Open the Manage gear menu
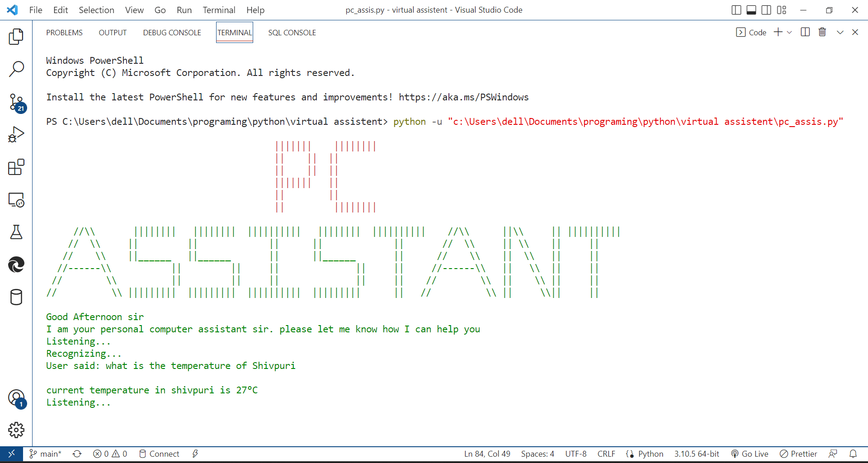868x463 pixels. coord(16,430)
